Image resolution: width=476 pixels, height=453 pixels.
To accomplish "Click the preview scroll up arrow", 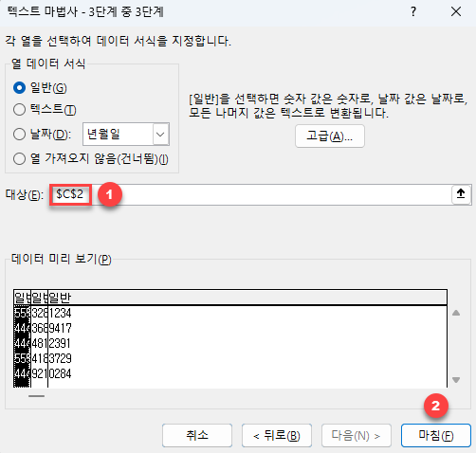I will point(456,313).
